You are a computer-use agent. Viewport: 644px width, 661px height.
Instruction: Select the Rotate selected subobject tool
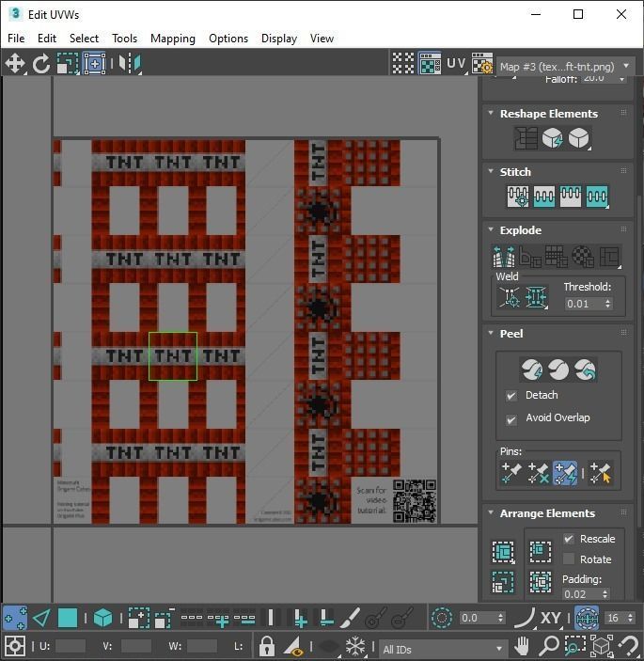coord(41,64)
